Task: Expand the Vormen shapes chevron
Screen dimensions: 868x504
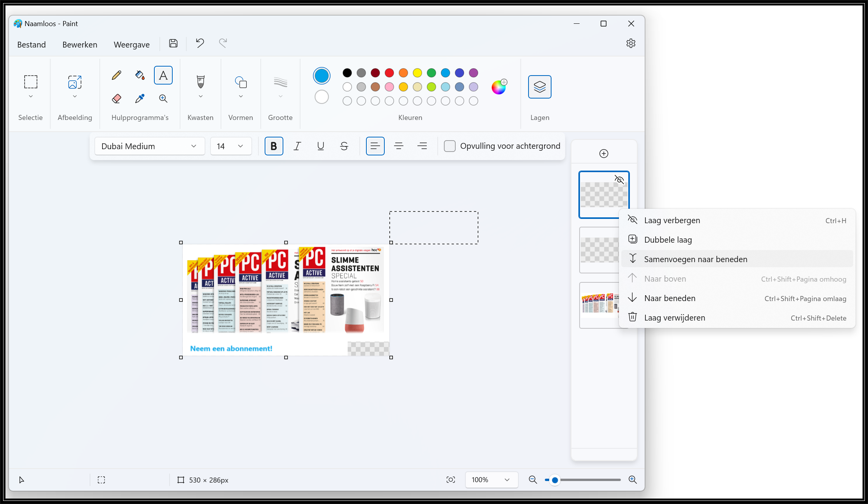Action: coord(241,96)
